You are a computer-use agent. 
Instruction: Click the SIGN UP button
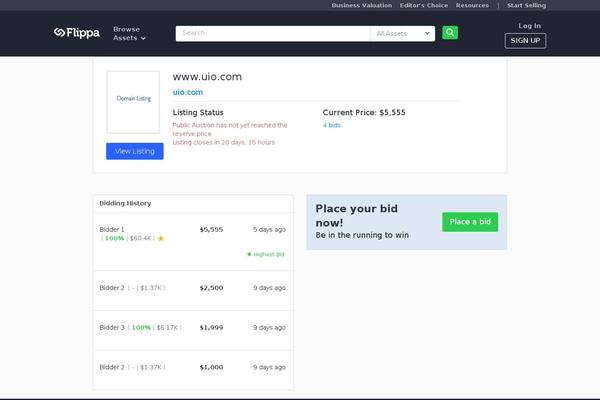click(x=525, y=41)
